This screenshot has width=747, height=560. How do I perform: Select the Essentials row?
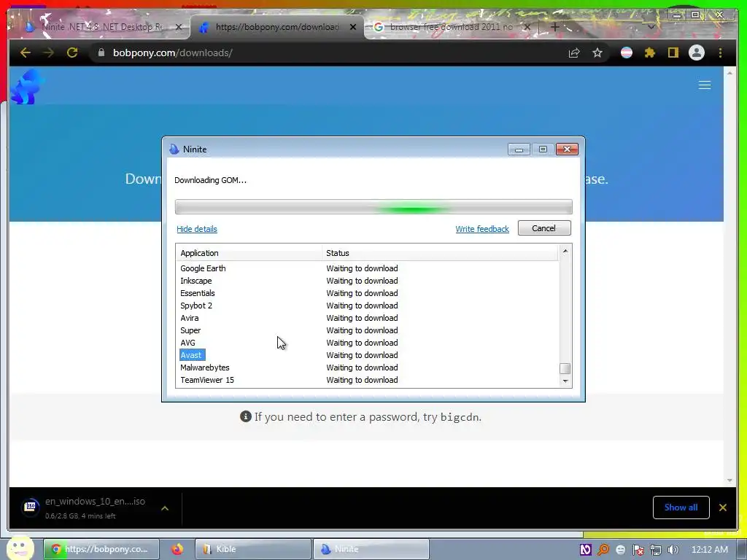coord(367,293)
